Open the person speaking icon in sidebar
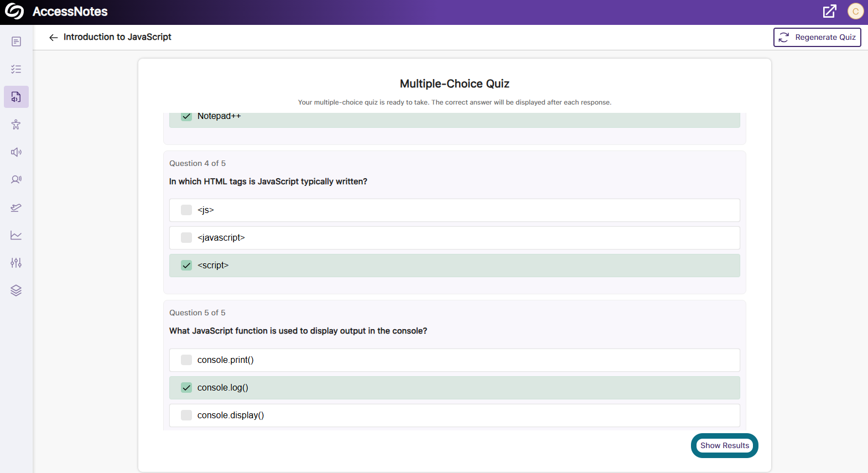This screenshot has height=473, width=868. (x=16, y=180)
